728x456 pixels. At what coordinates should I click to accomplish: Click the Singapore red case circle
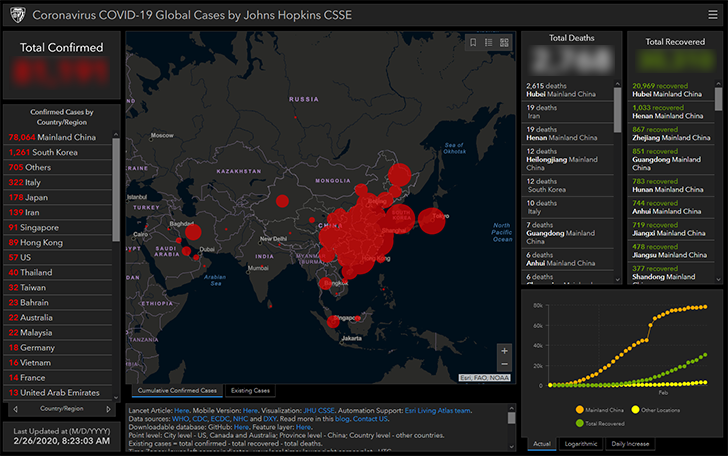click(333, 321)
